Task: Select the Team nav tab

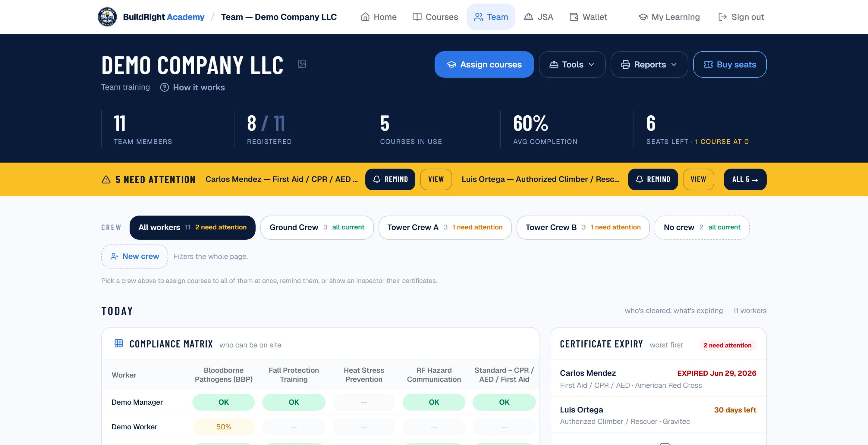Action: click(x=491, y=17)
